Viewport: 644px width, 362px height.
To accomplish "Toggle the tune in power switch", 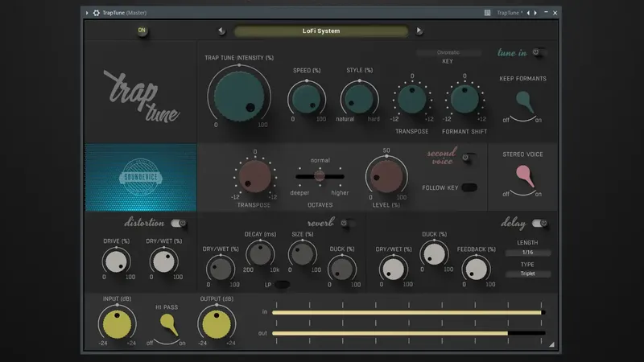I will click(x=539, y=52).
